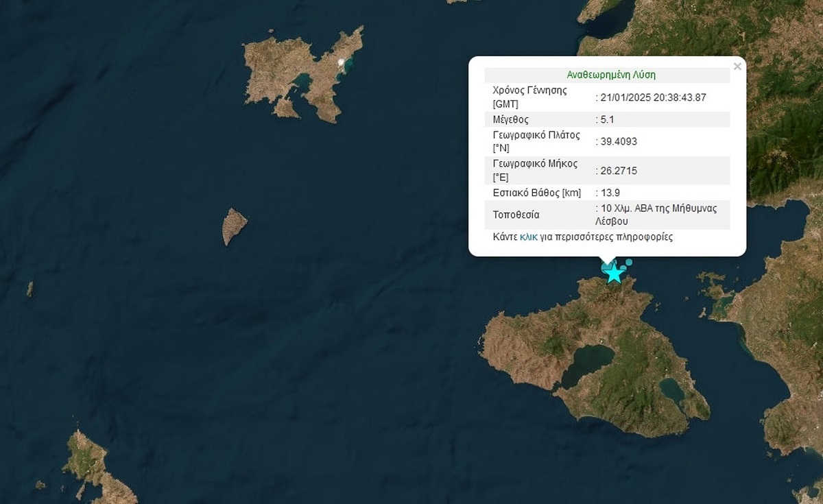Click the tiny islet at the far left
The height and width of the screenshot is (504, 823).
pos(29,289)
